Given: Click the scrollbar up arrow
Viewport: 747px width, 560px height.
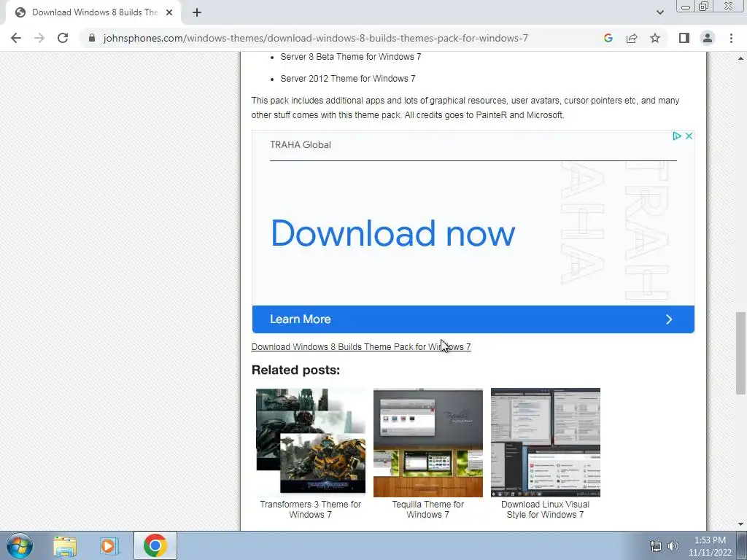Looking at the screenshot, I should [x=740, y=58].
